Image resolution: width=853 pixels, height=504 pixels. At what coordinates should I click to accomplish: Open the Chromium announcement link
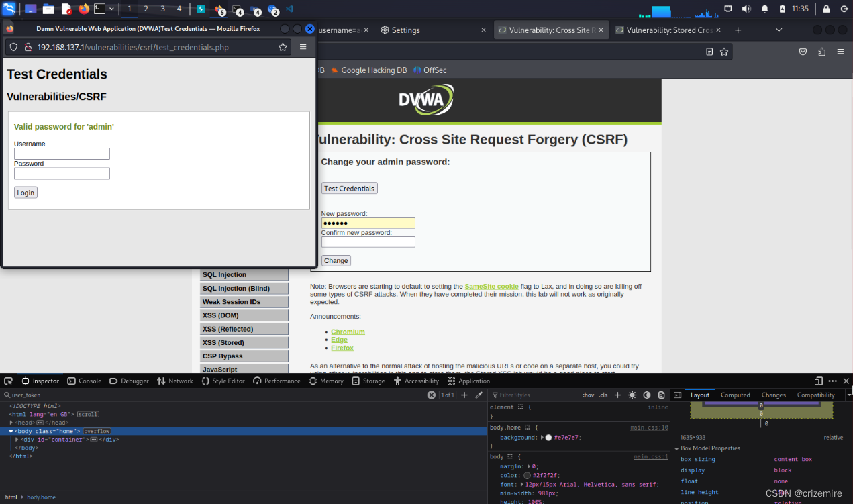(x=348, y=331)
